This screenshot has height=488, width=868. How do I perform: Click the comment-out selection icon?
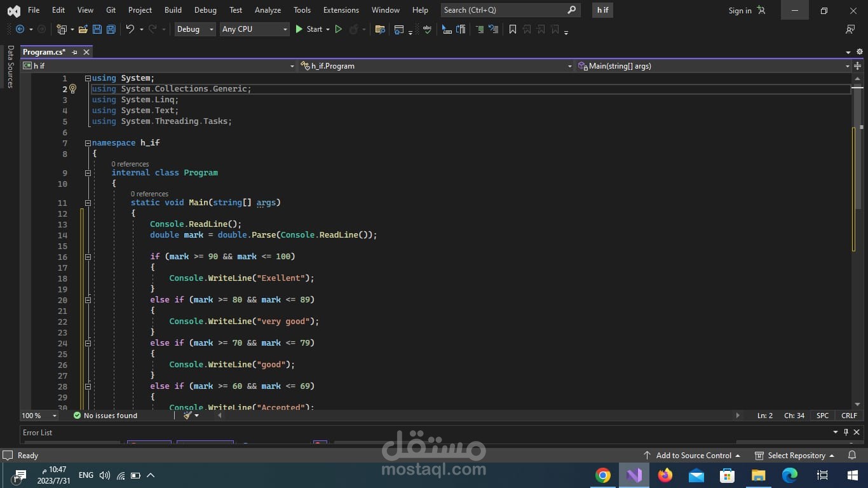480,29
